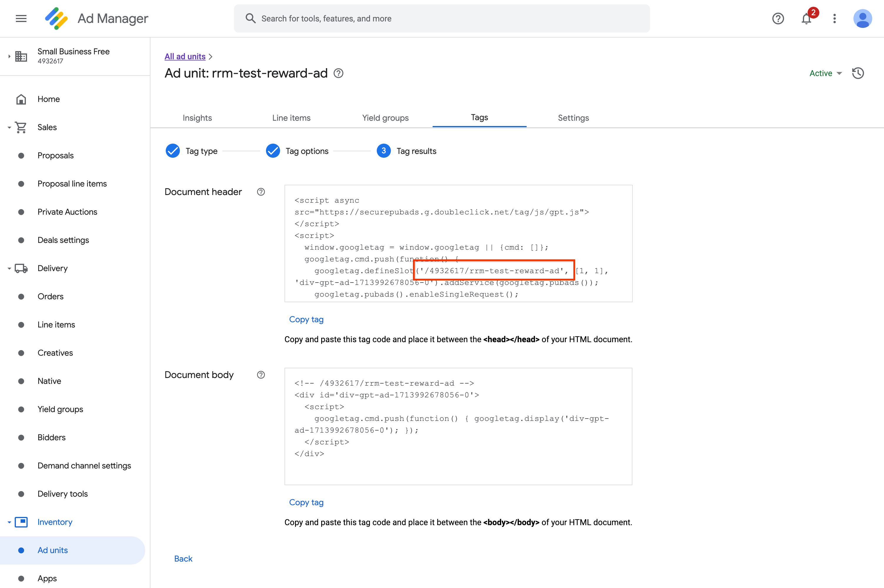Screen dimensions: 884x588
Task: Click Tag type step label
Action: (x=202, y=151)
